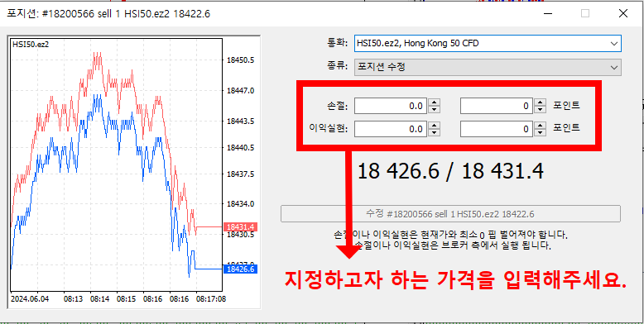
Task: Click the 통화 label
Action: [337, 43]
